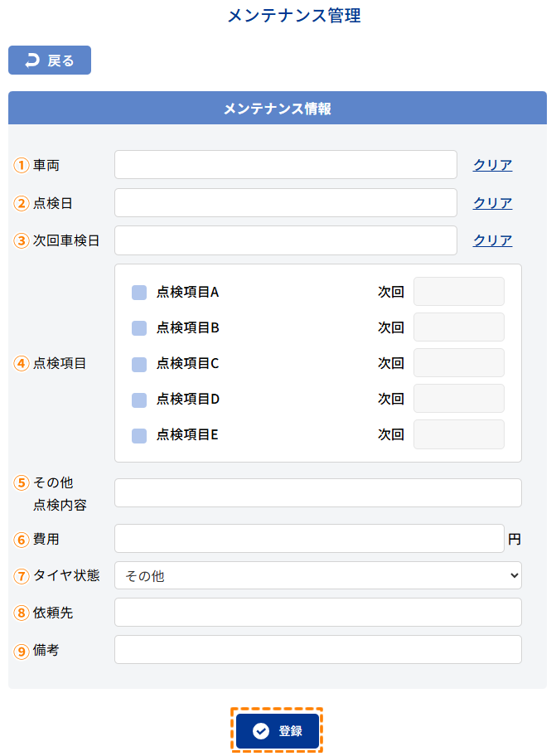
Task: Click the 車両 input field
Action: coord(285,165)
